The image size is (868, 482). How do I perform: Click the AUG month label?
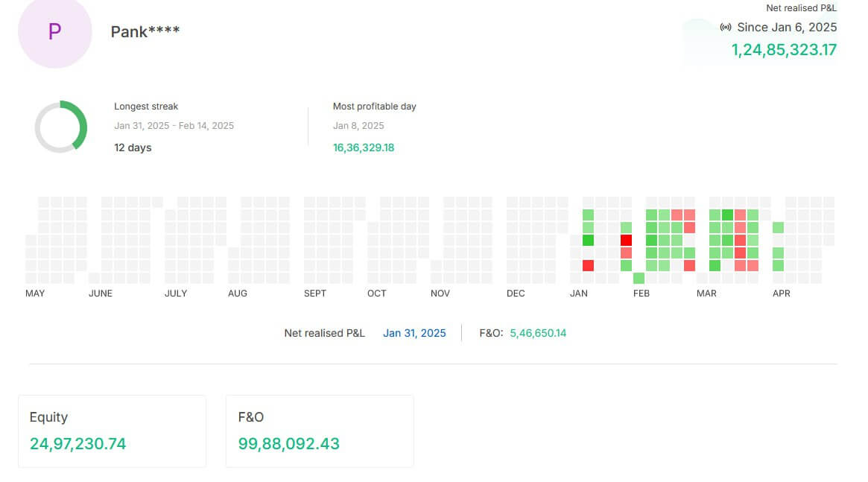[x=238, y=294]
